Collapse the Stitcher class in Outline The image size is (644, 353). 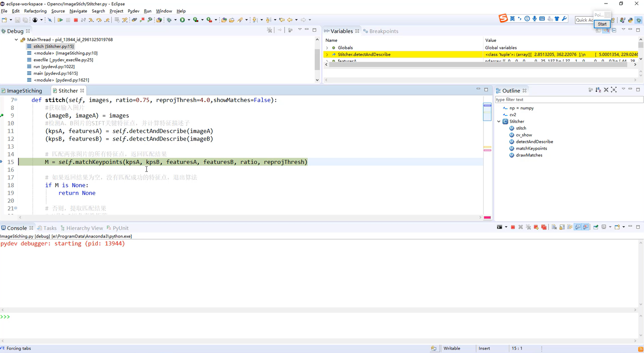[499, 121]
